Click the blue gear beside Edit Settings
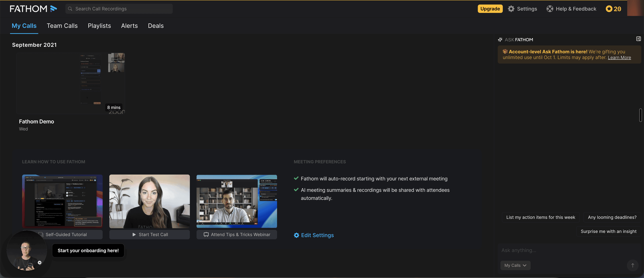Screen dimensions: 644x278 [x=297, y=235]
